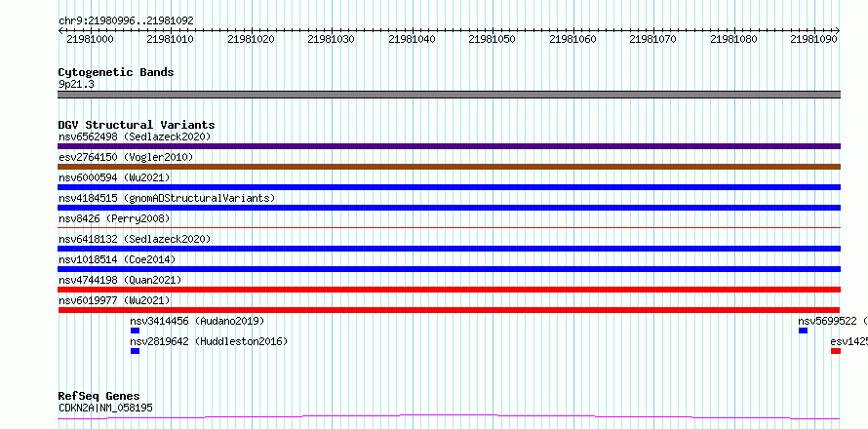
Task: Select the small blue nsv3414456 marker
Action: pos(135,331)
